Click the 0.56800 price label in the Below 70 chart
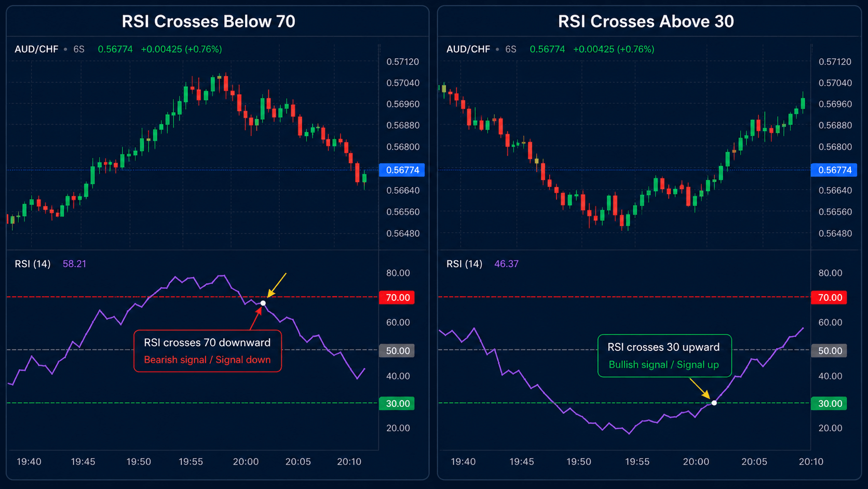This screenshot has height=489, width=868. pos(402,147)
